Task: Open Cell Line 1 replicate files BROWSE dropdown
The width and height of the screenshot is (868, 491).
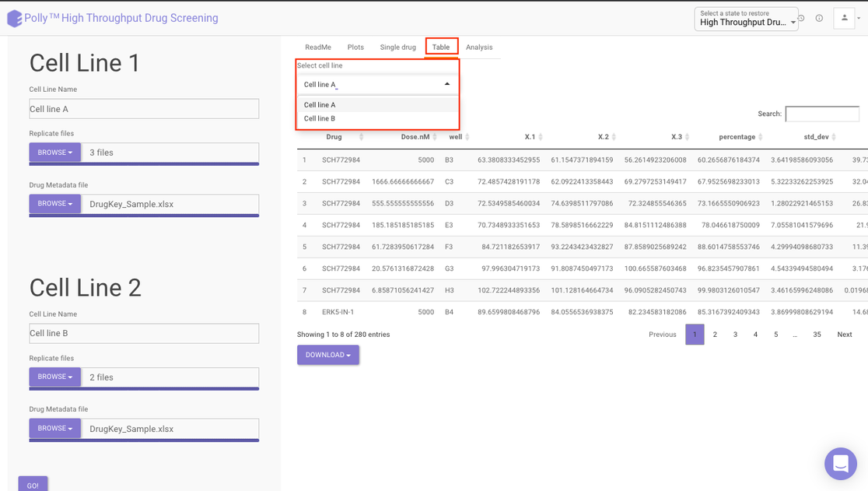Action: (x=54, y=153)
